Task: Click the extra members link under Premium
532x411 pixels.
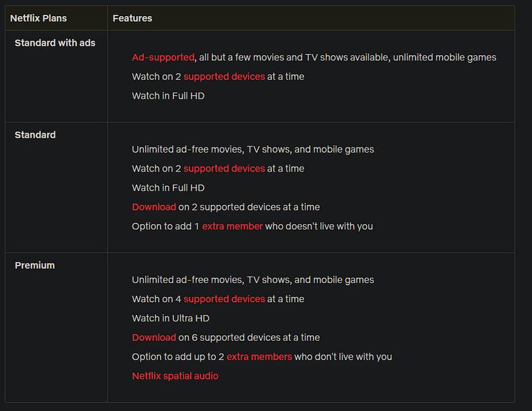Action: click(x=259, y=357)
